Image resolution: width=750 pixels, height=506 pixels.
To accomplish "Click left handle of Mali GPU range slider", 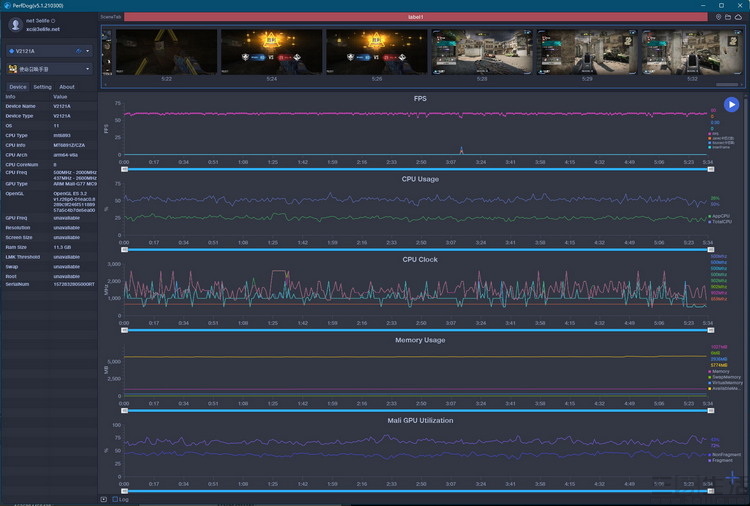I will [124, 491].
